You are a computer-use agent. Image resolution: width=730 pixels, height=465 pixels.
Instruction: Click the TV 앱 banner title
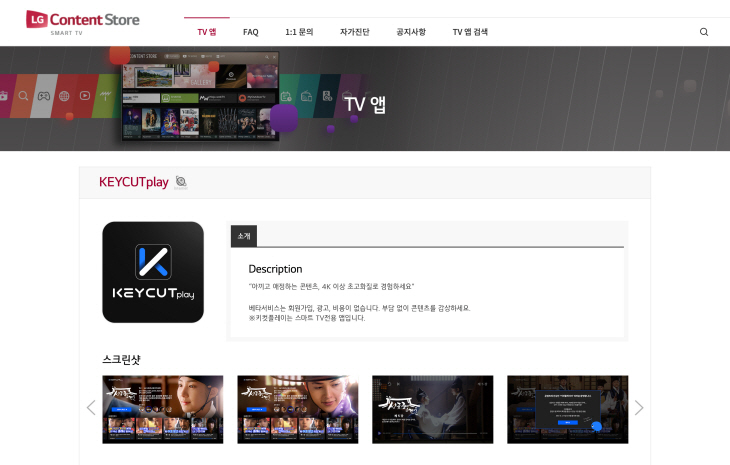(x=365, y=104)
